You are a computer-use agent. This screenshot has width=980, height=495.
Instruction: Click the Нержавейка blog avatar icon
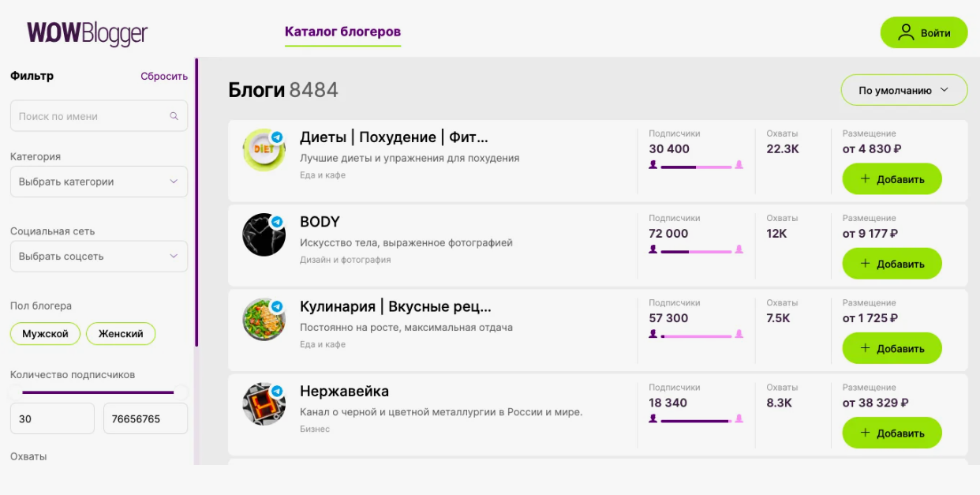pyautogui.click(x=264, y=404)
